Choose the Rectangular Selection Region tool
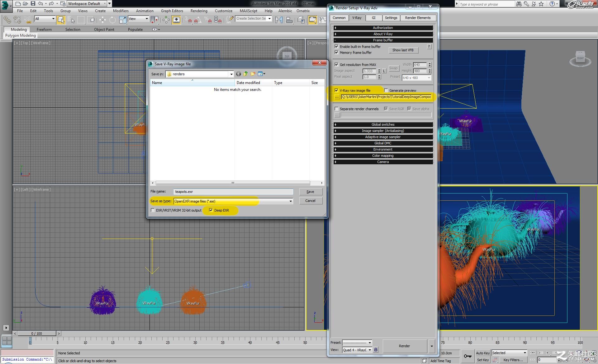This screenshot has height=364, width=598. pos(81,20)
